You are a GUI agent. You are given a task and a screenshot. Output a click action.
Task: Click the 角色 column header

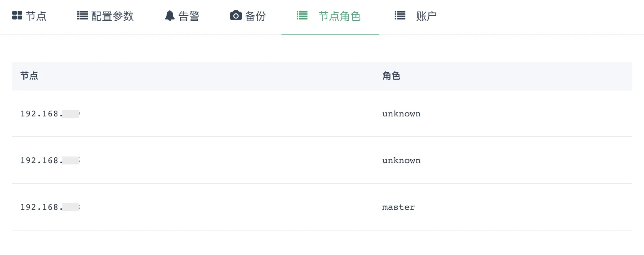(x=391, y=76)
